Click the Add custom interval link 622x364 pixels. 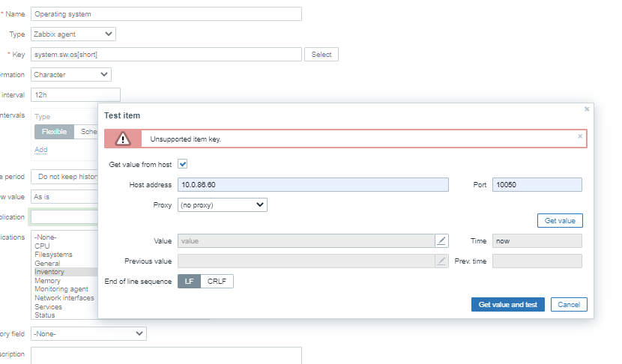40,150
